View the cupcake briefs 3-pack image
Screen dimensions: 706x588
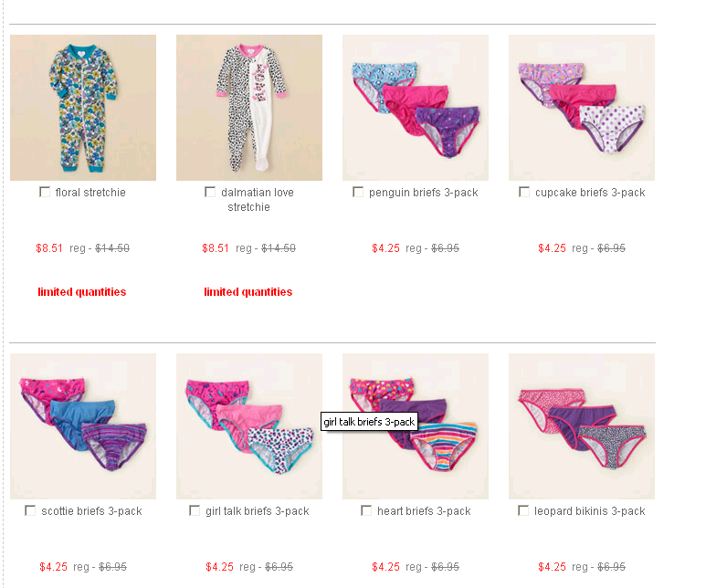click(582, 108)
